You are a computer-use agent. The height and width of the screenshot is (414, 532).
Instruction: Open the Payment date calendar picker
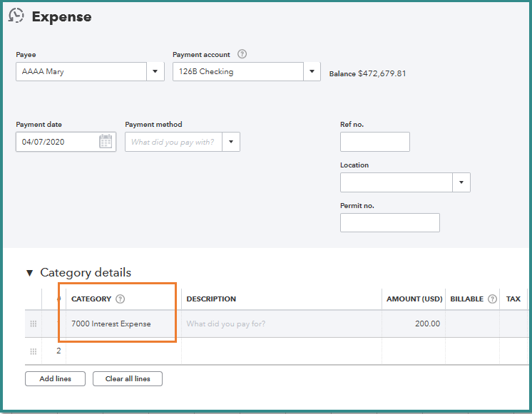pyautogui.click(x=106, y=142)
